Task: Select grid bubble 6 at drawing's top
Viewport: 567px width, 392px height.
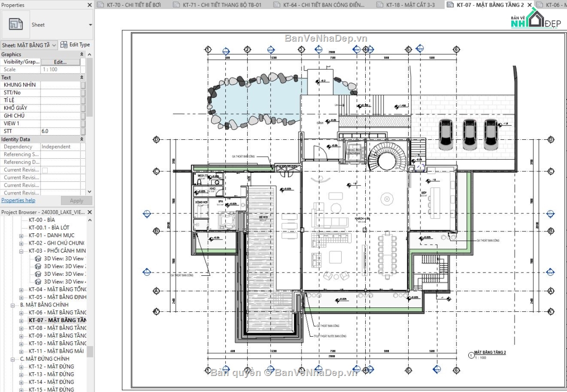Action: coord(456,49)
